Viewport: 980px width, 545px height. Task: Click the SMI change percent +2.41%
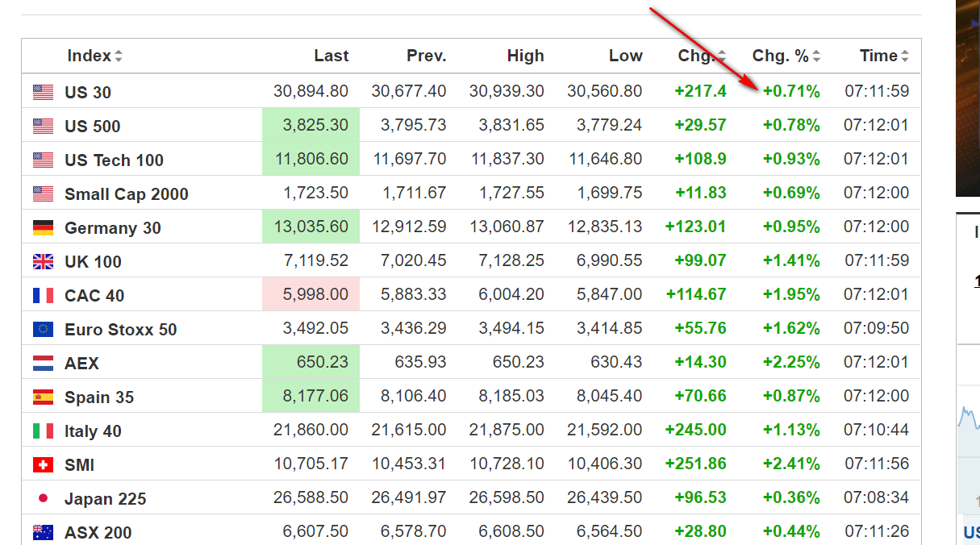[791, 464]
